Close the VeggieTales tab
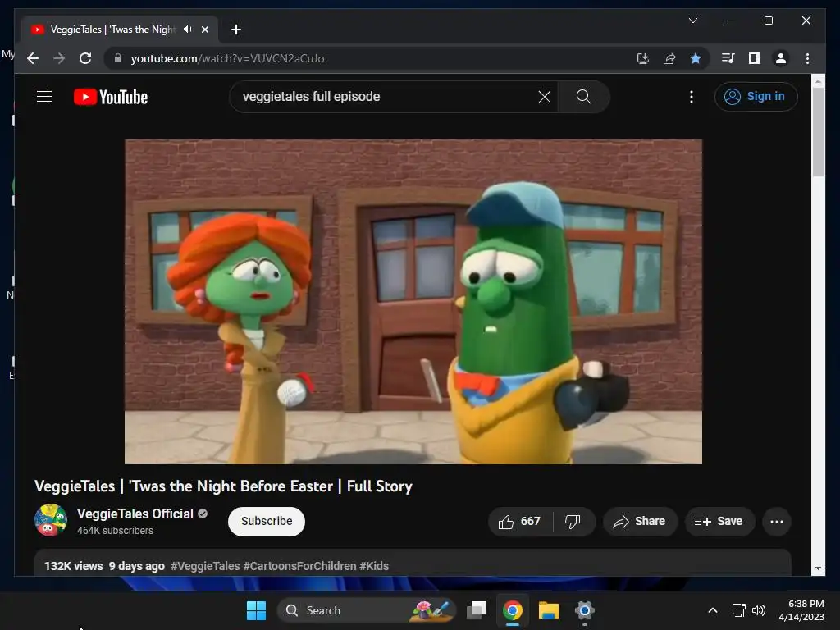The width and height of the screenshot is (840, 630). pos(204,30)
